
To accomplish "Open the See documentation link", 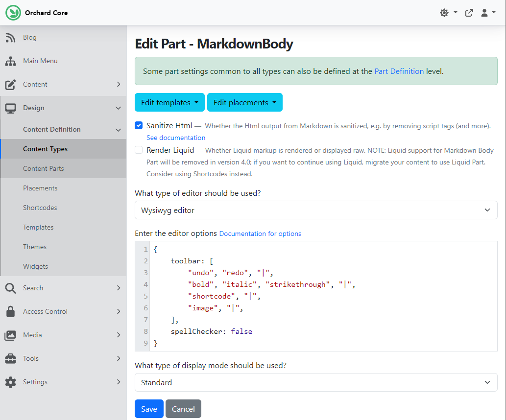I will [x=176, y=138].
